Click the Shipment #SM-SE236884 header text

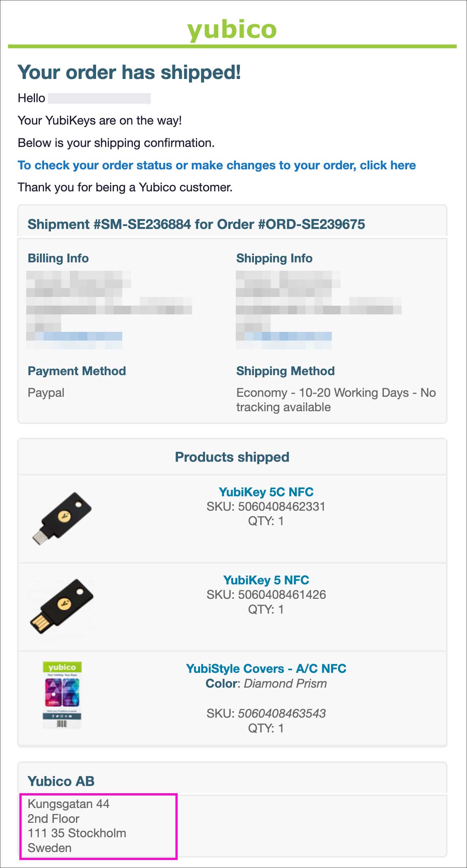point(196,224)
